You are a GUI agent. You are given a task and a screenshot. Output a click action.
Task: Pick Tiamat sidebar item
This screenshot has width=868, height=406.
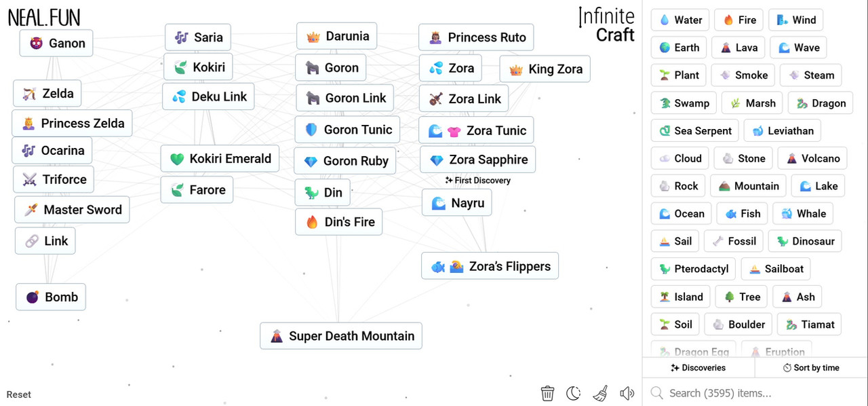pos(810,325)
